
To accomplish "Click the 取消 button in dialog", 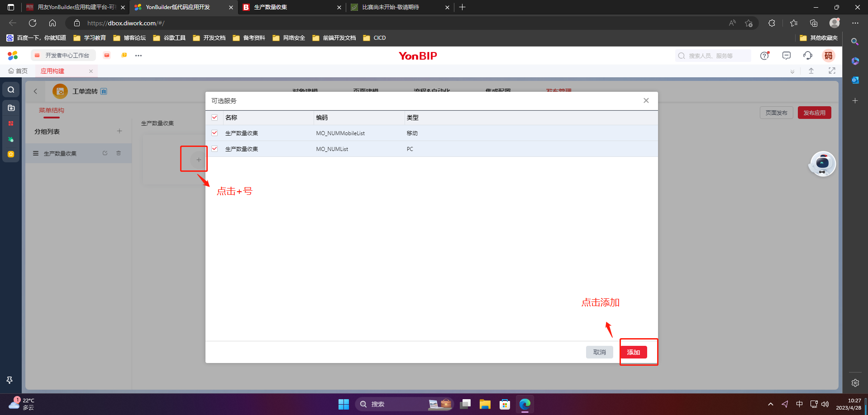I will [x=599, y=352].
